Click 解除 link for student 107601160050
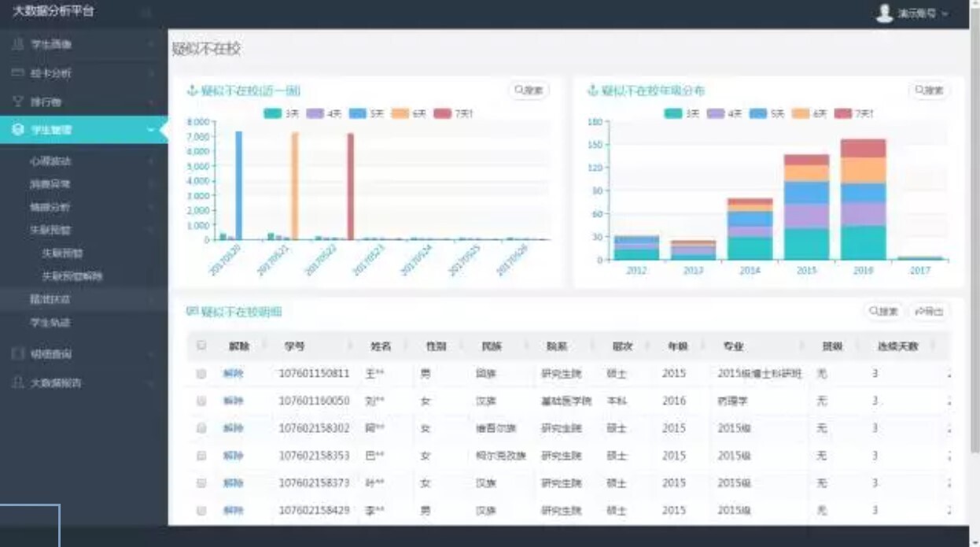 point(233,401)
